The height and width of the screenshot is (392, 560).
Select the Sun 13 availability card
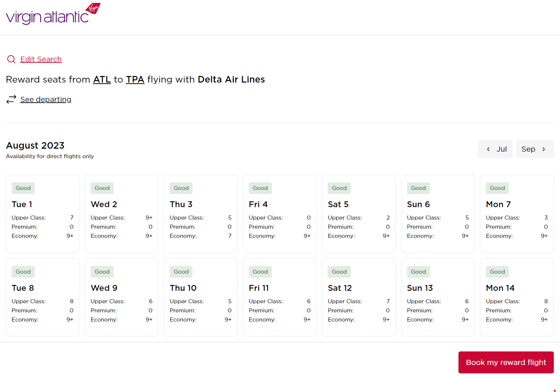coord(438,297)
